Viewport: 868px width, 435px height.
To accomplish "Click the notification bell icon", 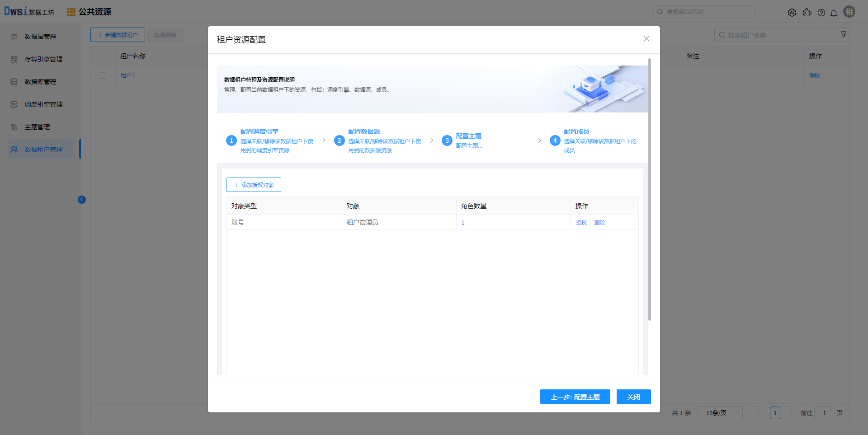I will [x=834, y=13].
